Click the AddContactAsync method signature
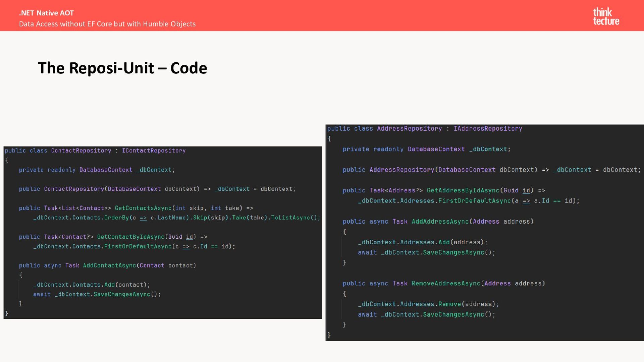 coord(108,265)
